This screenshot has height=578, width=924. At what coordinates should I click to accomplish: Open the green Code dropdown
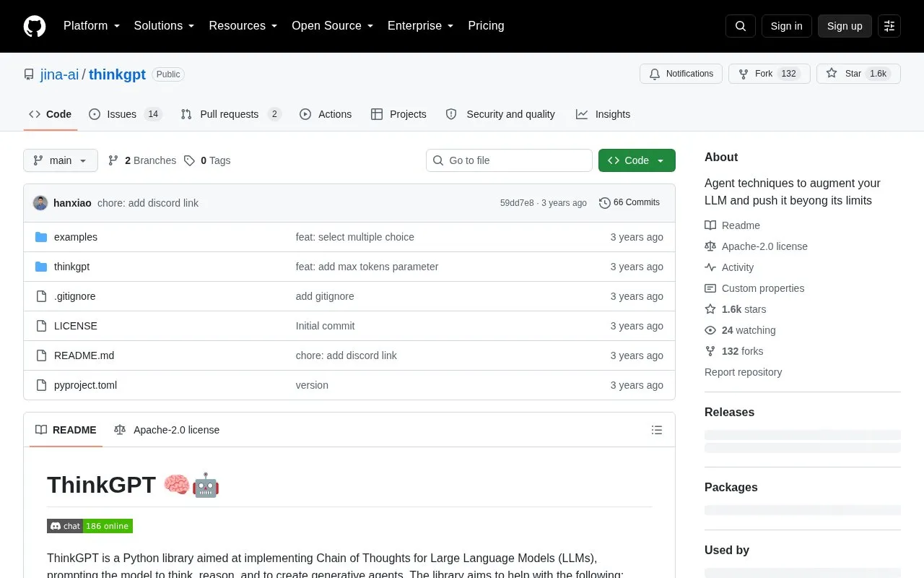pos(637,160)
